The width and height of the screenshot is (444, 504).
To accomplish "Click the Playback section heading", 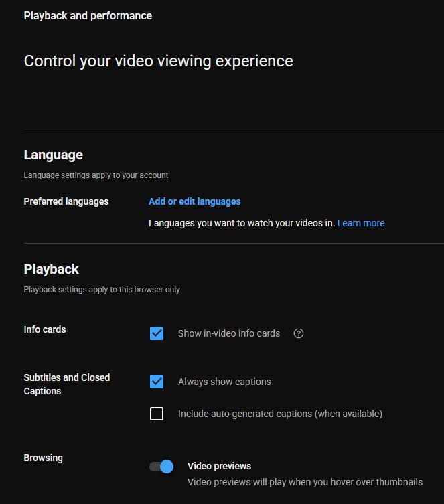I will 51,269.
